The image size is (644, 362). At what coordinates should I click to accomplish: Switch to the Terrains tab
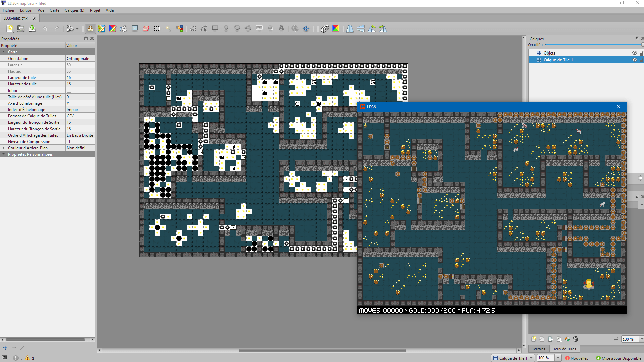(x=538, y=349)
